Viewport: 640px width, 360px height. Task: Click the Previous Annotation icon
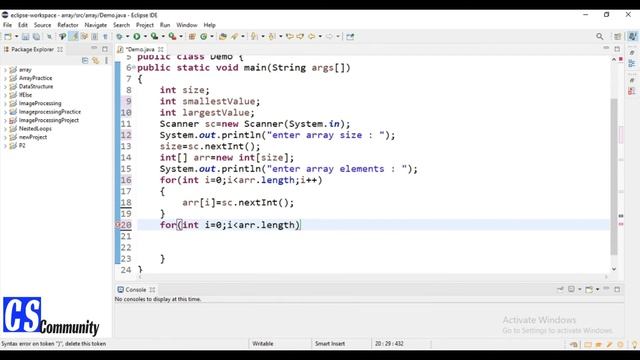tap(271, 37)
